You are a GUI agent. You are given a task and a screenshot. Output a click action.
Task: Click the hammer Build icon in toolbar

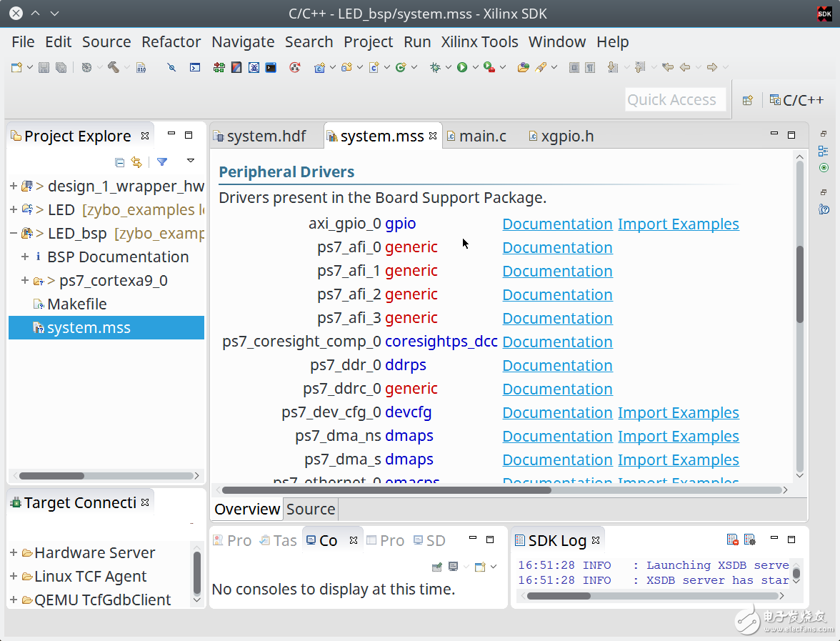(x=113, y=67)
